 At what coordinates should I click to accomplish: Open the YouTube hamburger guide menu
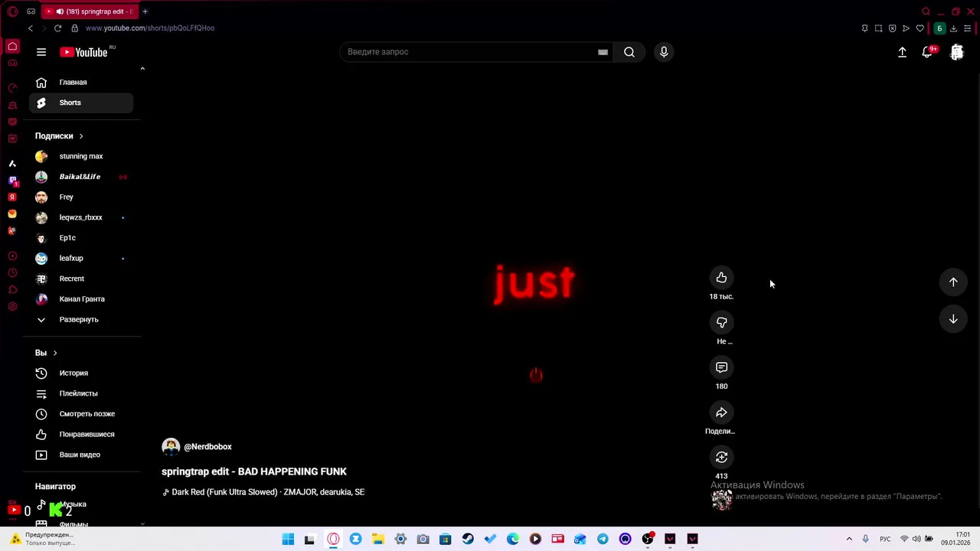click(41, 52)
